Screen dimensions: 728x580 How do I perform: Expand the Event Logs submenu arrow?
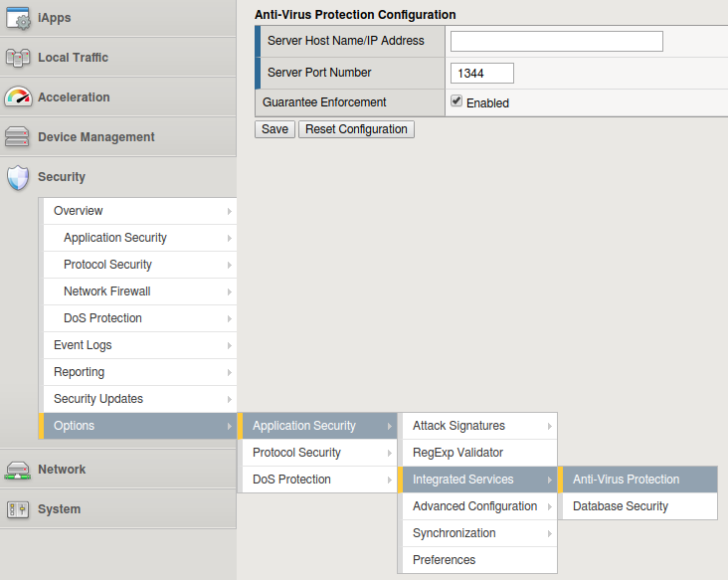coord(230,345)
